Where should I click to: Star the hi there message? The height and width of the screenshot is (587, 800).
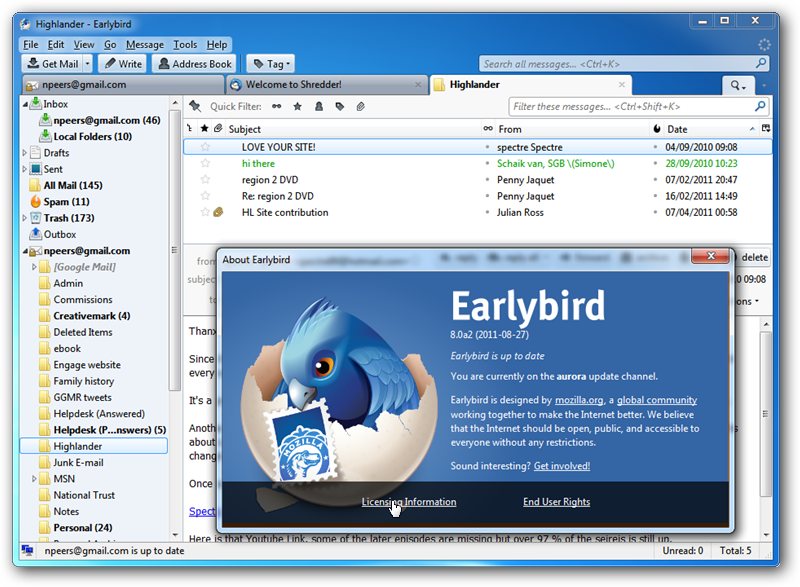[x=205, y=163]
